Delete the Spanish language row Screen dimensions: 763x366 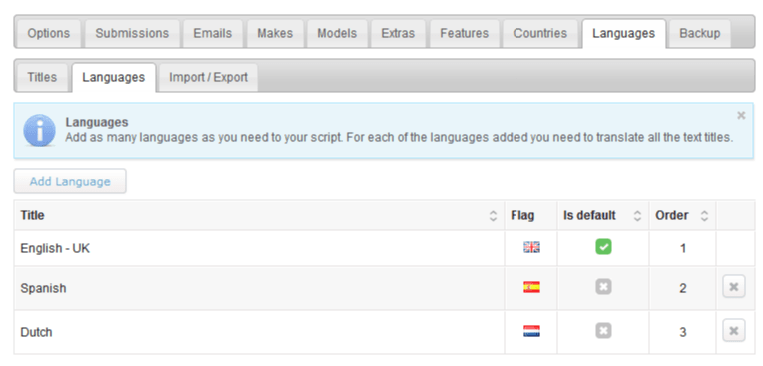coord(734,287)
